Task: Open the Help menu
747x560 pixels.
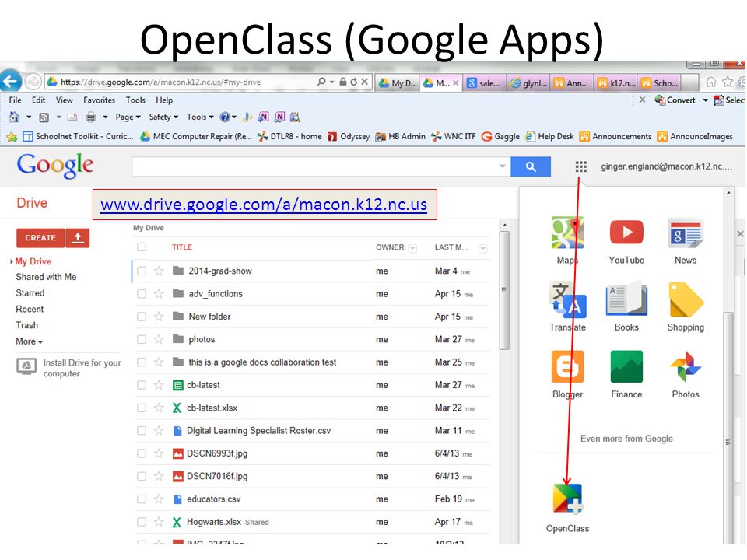Action: coord(164,100)
